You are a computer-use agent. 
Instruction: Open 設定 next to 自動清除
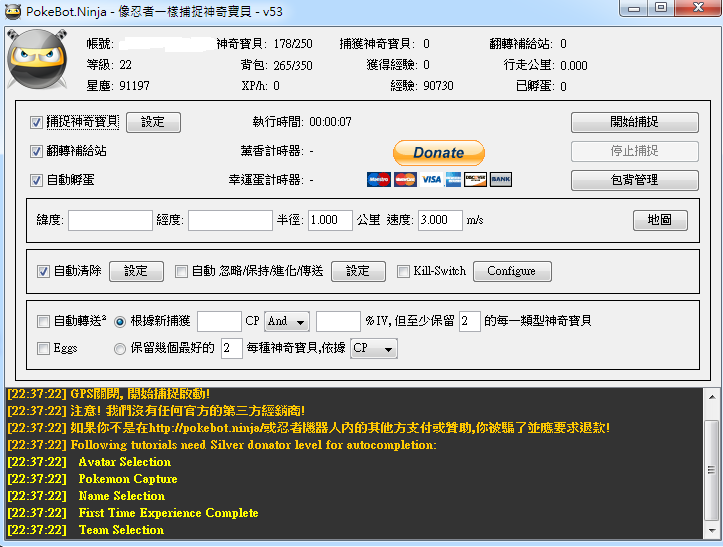(x=136, y=271)
